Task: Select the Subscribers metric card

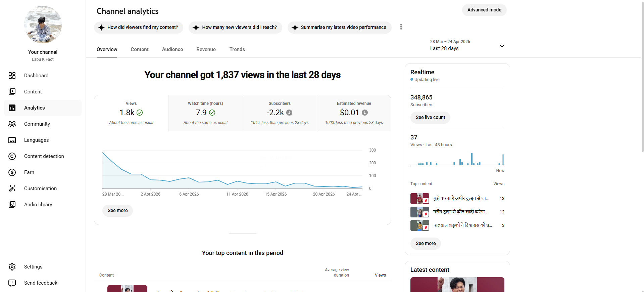Action: point(280,113)
